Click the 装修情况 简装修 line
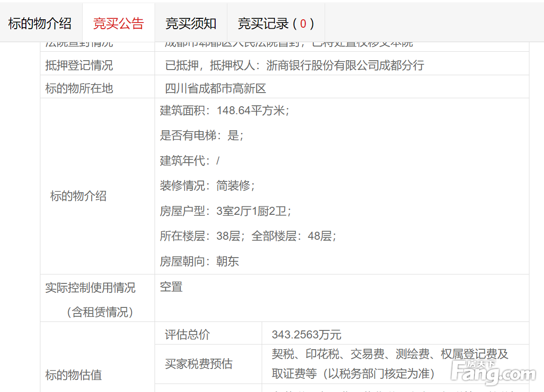Image resolution: width=544 pixels, height=392 pixels. (x=207, y=186)
